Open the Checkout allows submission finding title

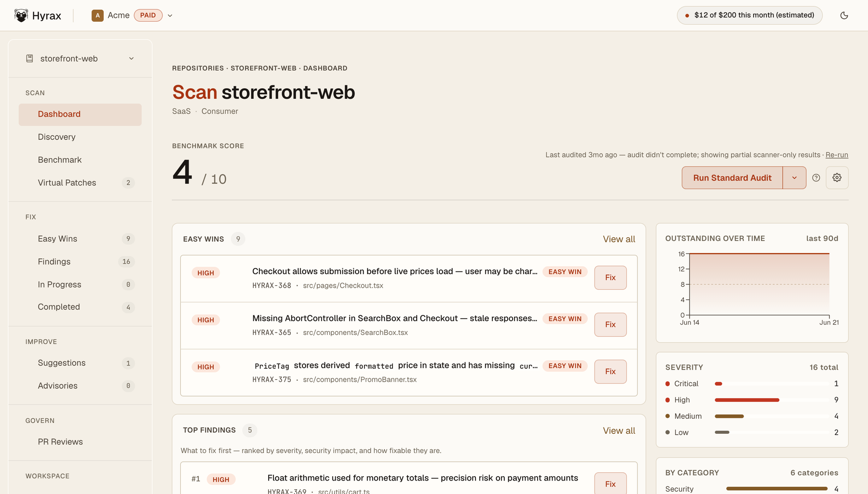(394, 271)
